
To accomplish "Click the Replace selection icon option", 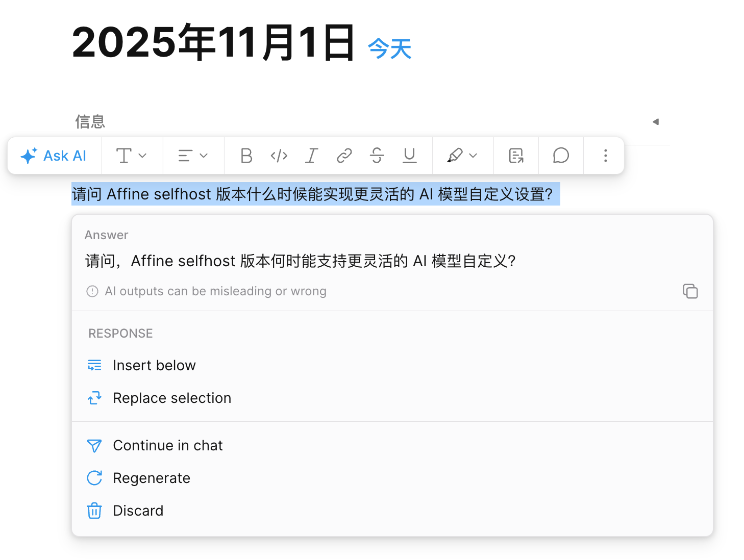I will click(94, 398).
